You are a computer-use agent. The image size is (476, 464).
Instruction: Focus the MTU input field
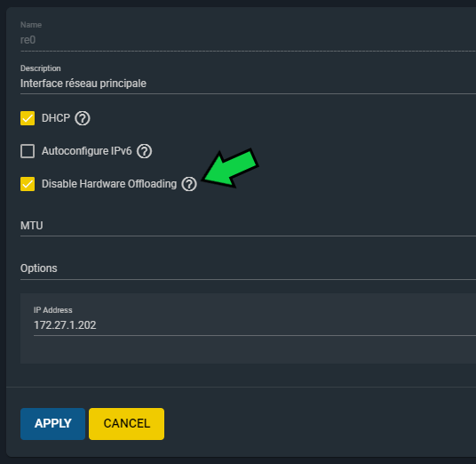point(248,226)
